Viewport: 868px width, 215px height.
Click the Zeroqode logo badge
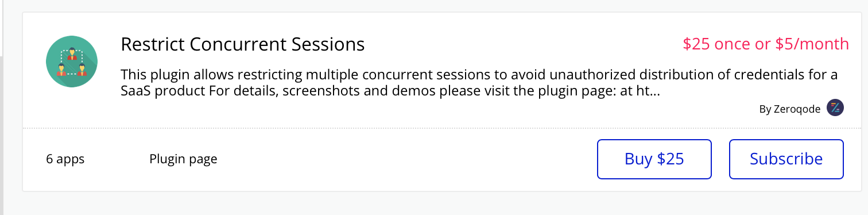click(x=835, y=107)
